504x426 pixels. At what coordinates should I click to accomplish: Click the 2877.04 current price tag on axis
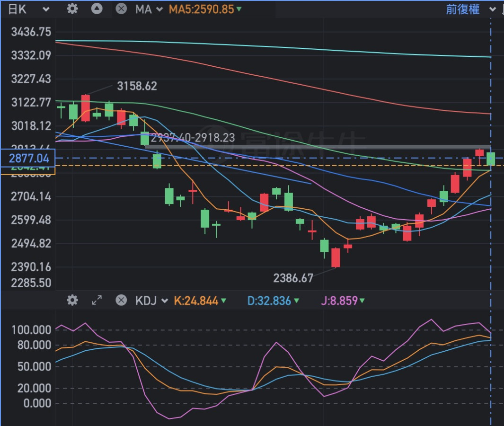(28, 158)
